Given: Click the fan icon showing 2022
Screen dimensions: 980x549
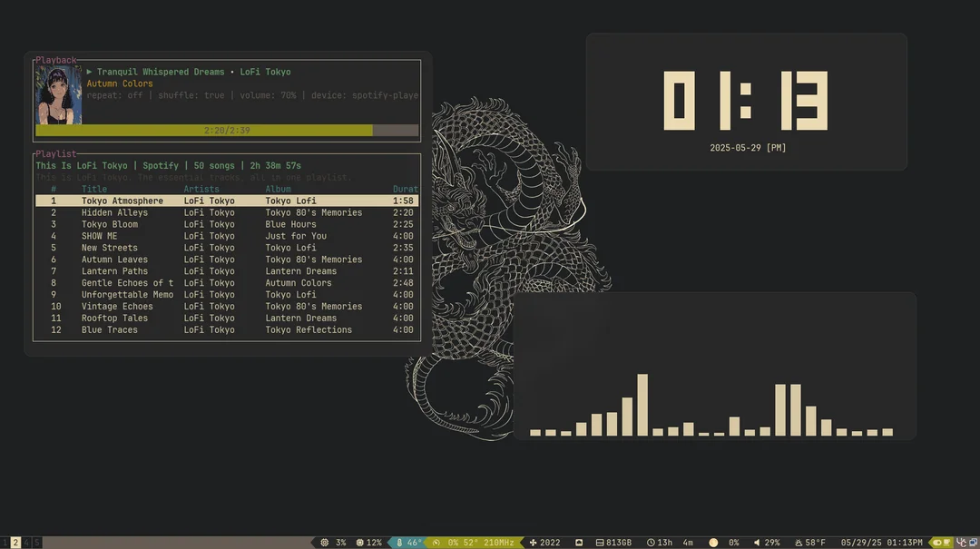Looking at the screenshot, I should (x=534, y=543).
